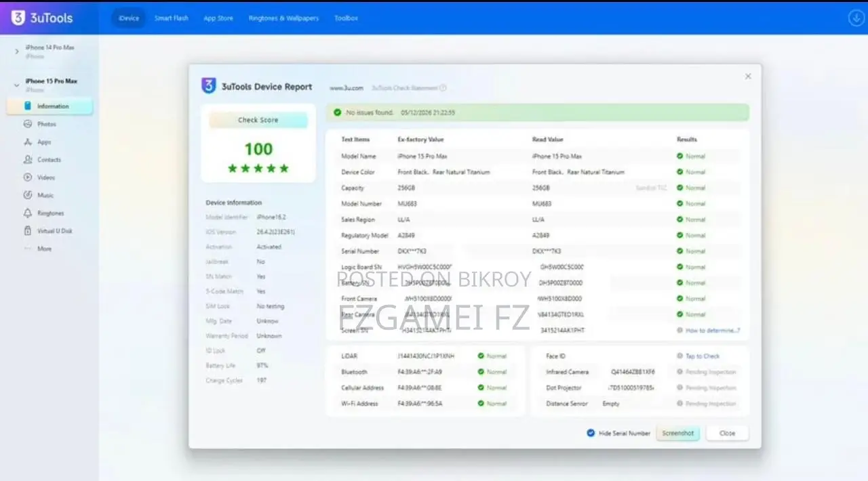Click the Normal check icon for Capacity

click(x=679, y=188)
